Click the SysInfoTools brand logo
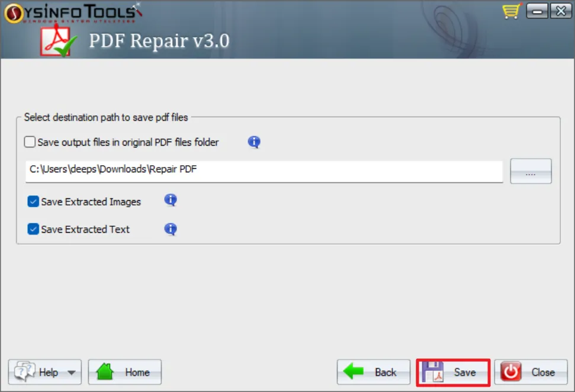Viewport: 575px width, 392px height. 73,13
